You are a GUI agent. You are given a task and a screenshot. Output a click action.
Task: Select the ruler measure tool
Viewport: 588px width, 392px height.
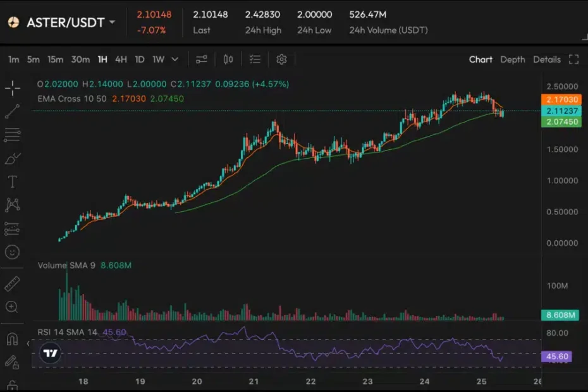[x=12, y=284]
